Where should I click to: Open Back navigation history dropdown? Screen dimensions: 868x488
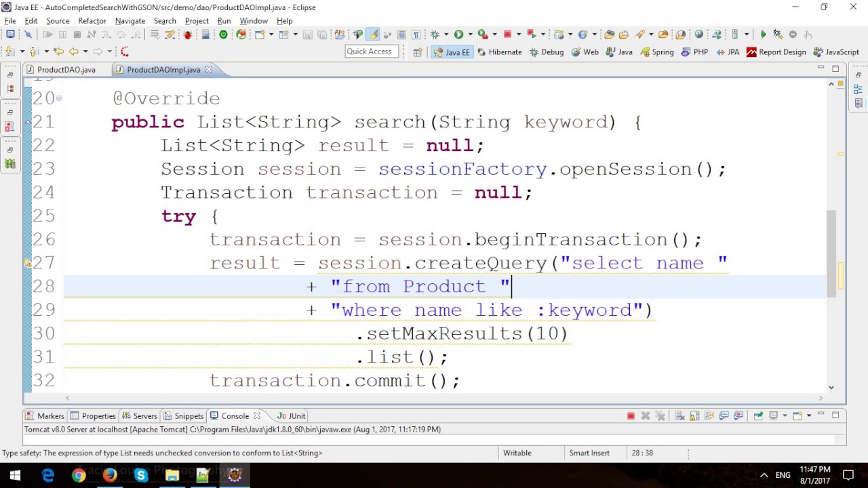(85, 52)
